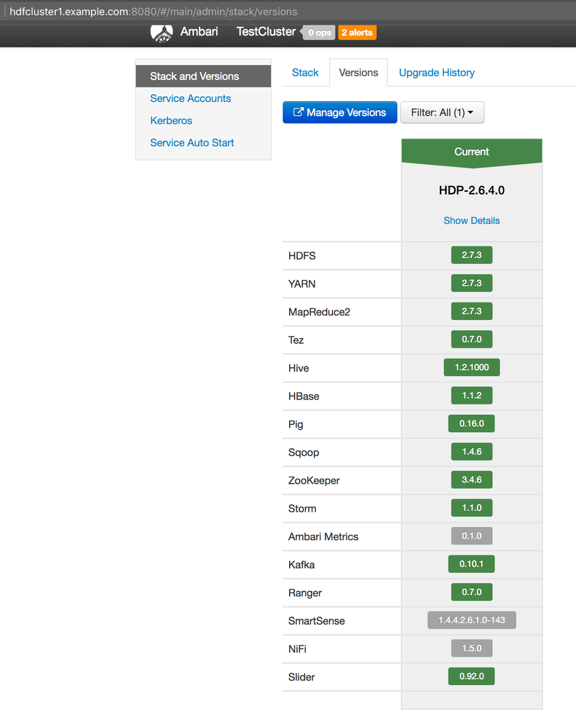This screenshot has width=576, height=728.
Task: Click the HDFS row label
Action: pyautogui.click(x=302, y=256)
